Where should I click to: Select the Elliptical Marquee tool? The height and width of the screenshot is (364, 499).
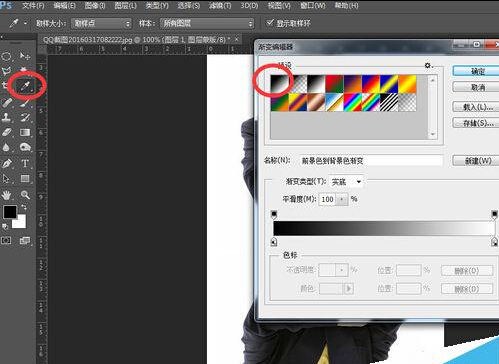(7, 56)
